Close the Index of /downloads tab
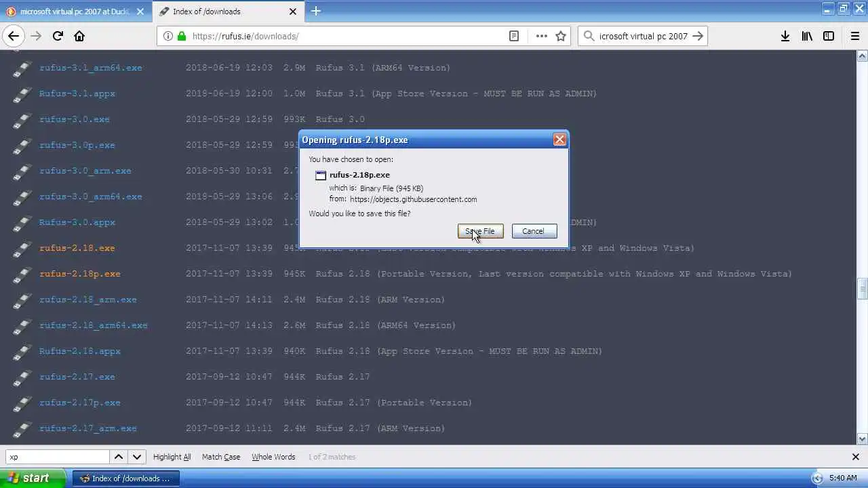 pyautogui.click(x=293, y=12)
